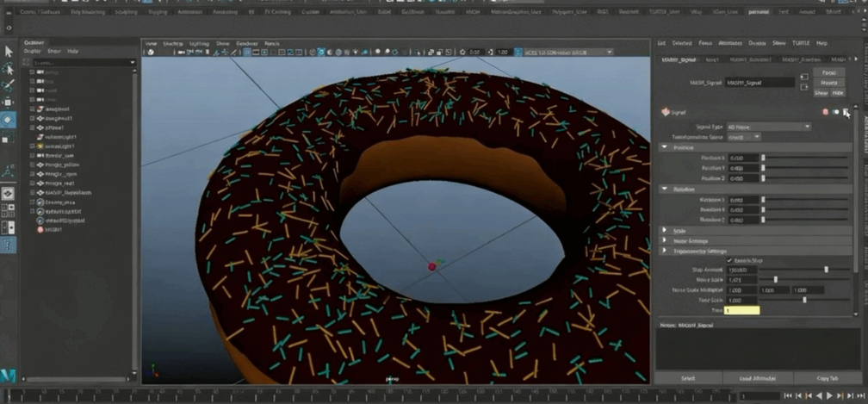The height and width of the screenshot is (404, 868).
Task: Click the Textured display viewport icon
Action: click(346, 52)
